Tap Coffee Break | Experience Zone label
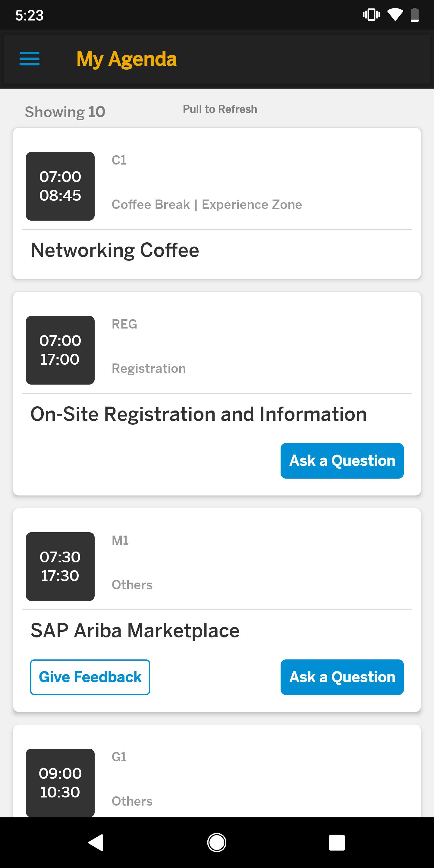434x868 pixels. click(x=207, y=205)
